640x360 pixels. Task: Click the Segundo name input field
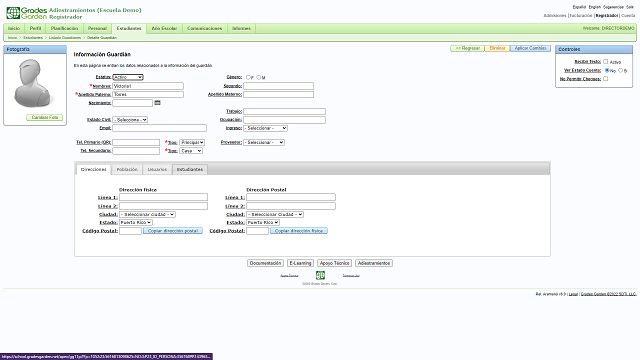tap(279, 86)
